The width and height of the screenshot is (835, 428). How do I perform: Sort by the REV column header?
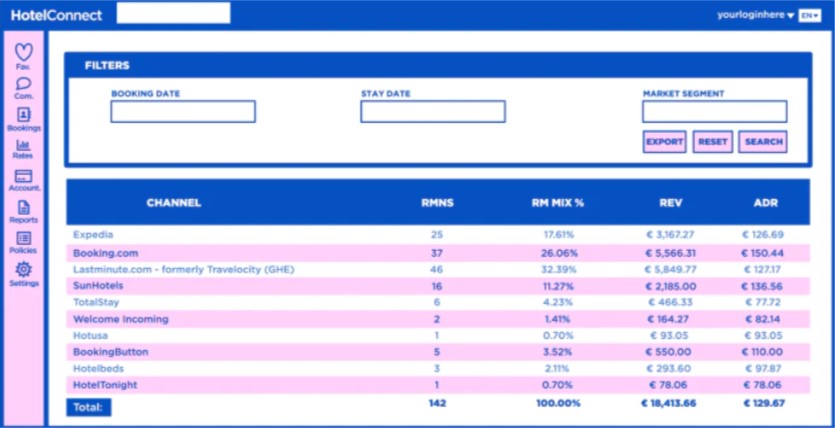pyautogui.click(x=671, y=203)
